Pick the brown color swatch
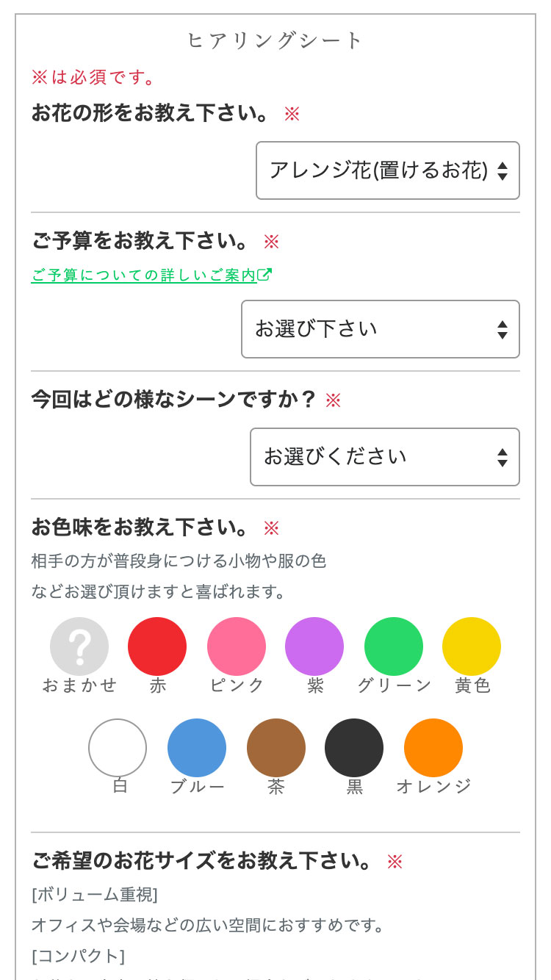Image resolution: width=551 pixels, height=980 pixels. (x=276, y=748)
